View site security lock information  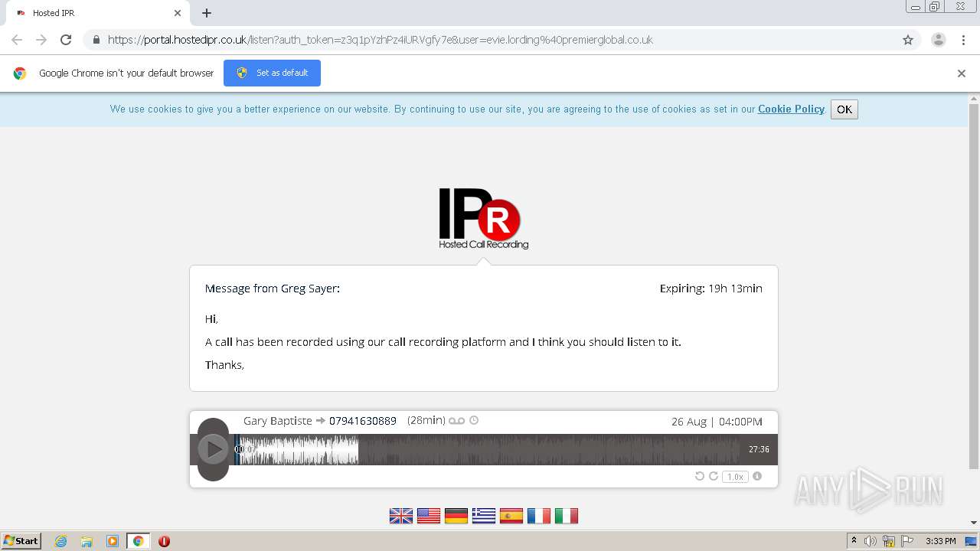pos(96,40)
